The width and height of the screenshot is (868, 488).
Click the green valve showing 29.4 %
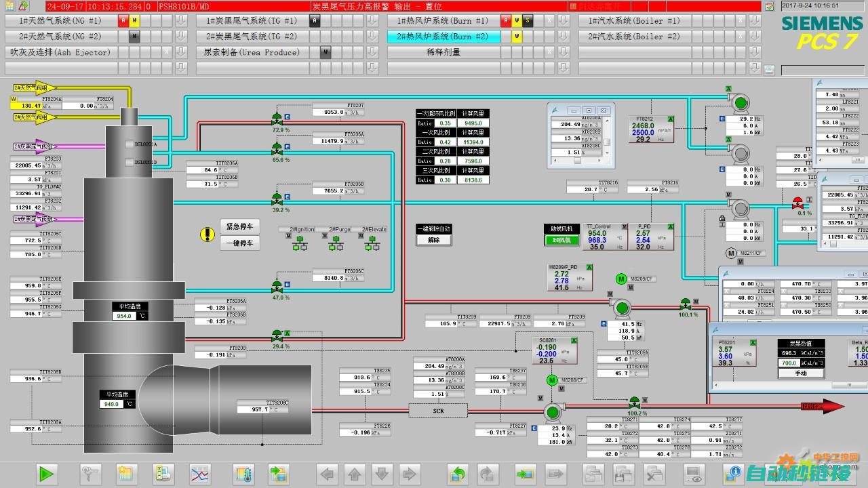point(277,336)
